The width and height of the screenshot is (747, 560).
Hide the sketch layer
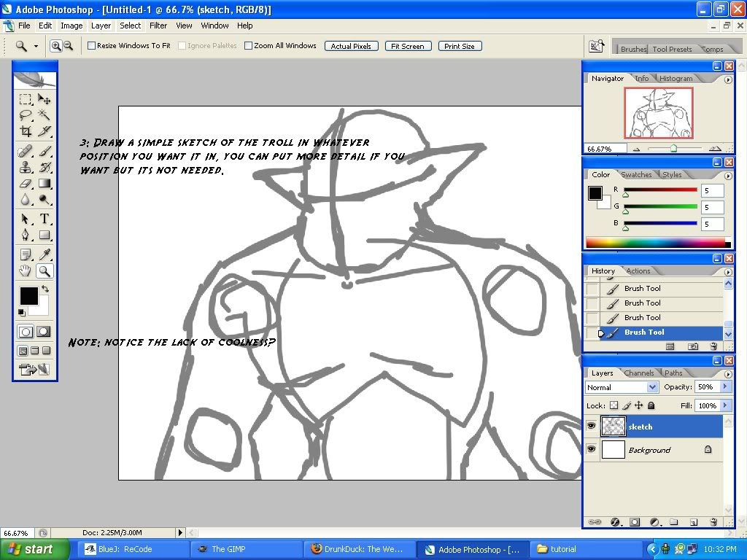591,427
